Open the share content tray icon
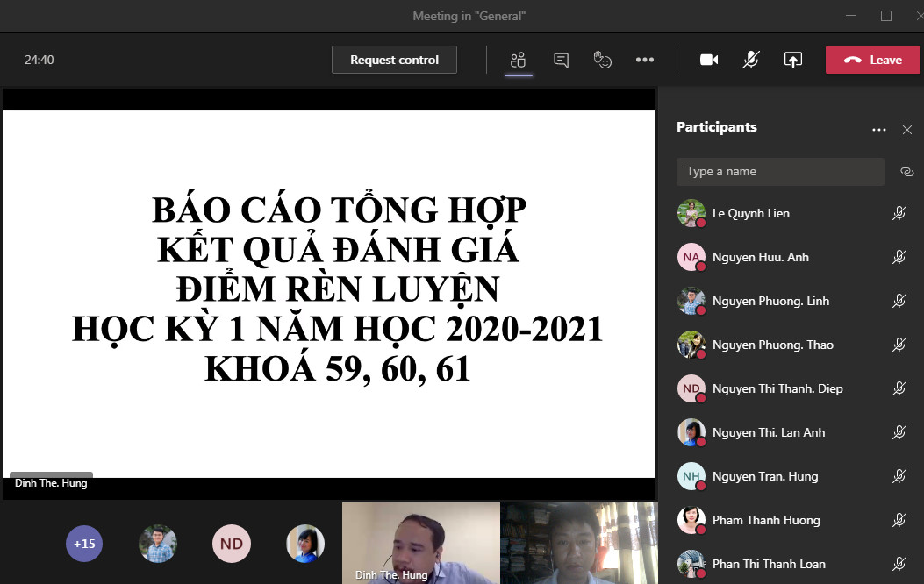Screen dimensions: 924x584 pyautogui.click(x=792, y=60)
